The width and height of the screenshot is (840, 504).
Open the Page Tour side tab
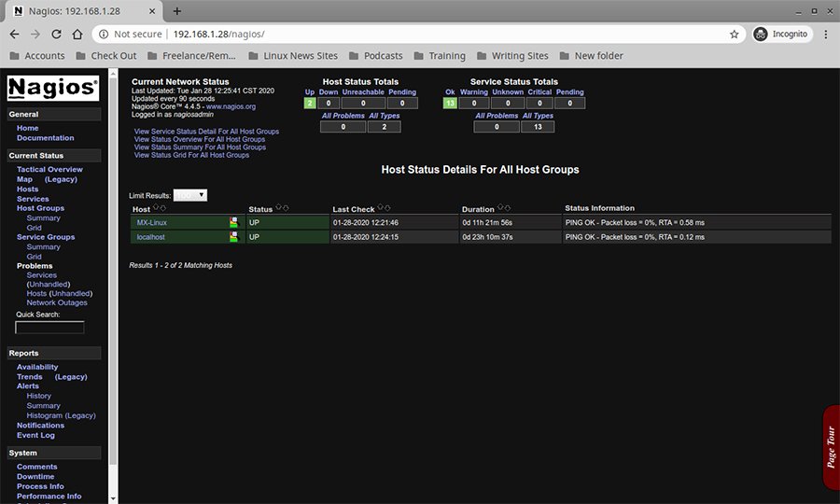(x=831, y=447)
